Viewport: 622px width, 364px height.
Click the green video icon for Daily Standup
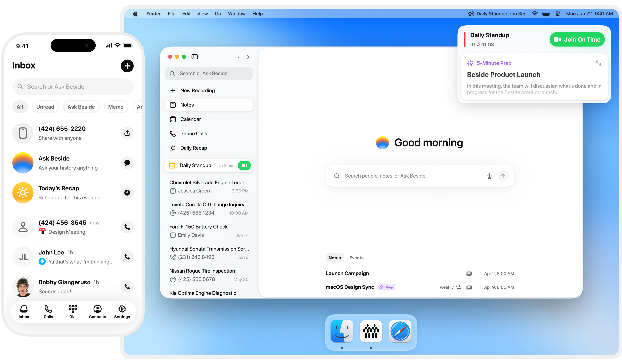coord(244,166)
